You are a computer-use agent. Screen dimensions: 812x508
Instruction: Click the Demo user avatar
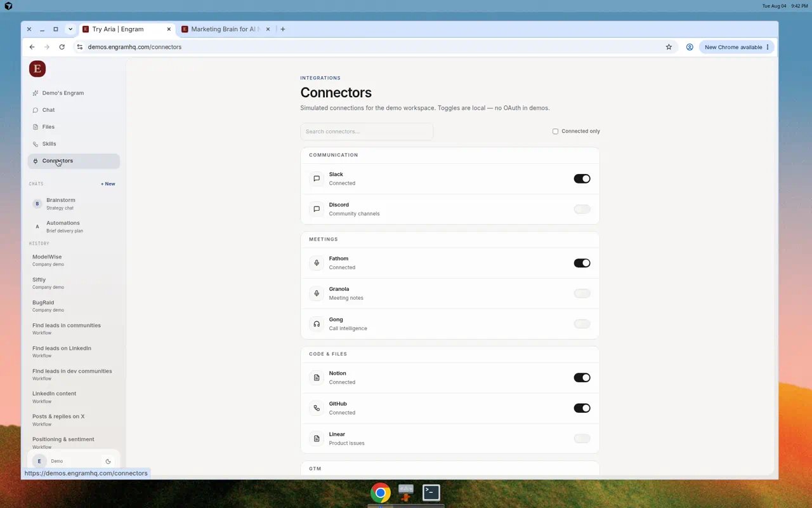(x=39, y=462)
